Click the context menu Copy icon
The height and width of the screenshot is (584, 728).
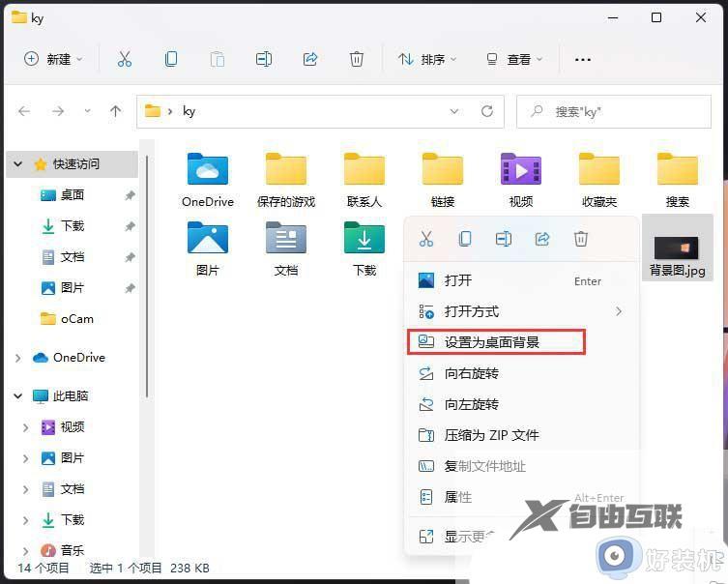tap(465, 239)
